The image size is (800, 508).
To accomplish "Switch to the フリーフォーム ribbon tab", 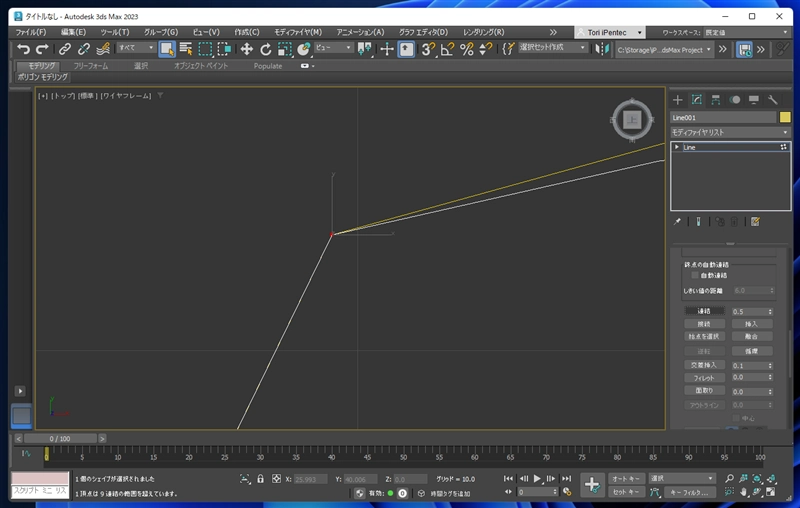I will pos(91,65).
